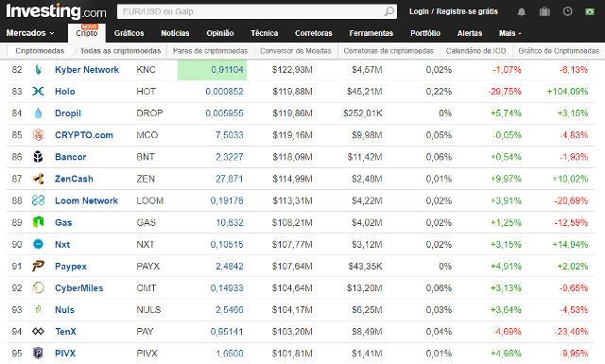
Task: Expand the Mercados dropdown menu
Action: click(x=30, y=33)
